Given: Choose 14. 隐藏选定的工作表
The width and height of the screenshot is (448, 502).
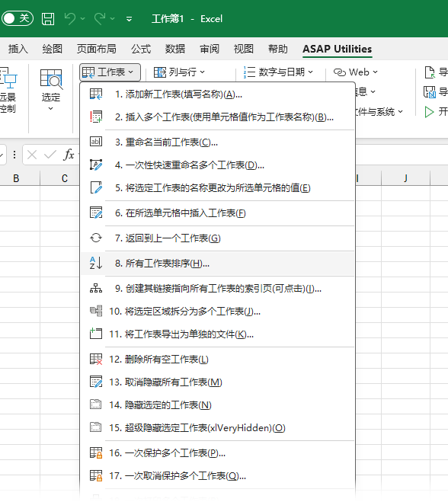Looking at the screenshot, I should click(x=218, y=405).
